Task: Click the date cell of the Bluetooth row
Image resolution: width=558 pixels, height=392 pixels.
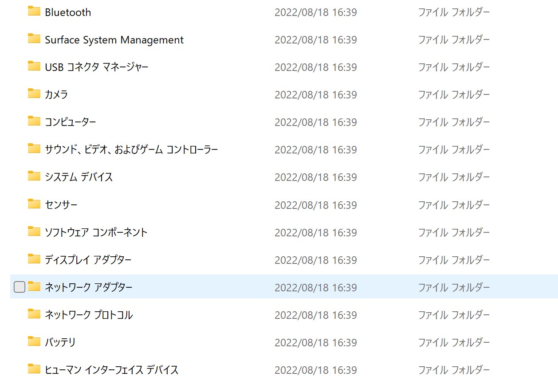Action: (x=316, y=12)
